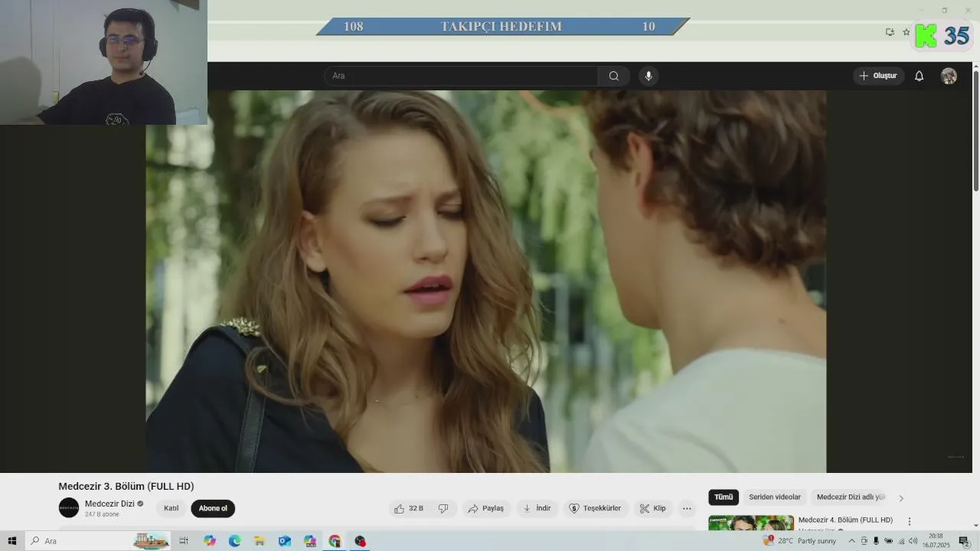Switch to Chrome on the taskbar
980x551 pixels.
tap(335, 541)
